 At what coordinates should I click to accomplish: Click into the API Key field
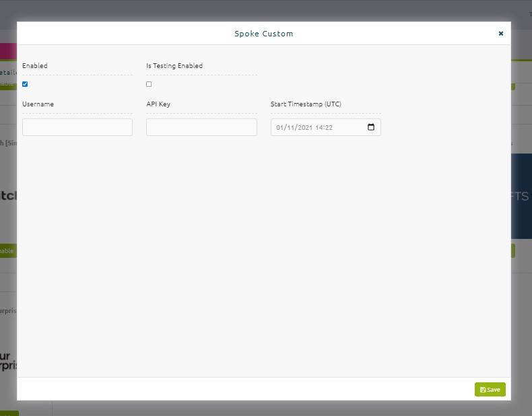click(201, 127)
